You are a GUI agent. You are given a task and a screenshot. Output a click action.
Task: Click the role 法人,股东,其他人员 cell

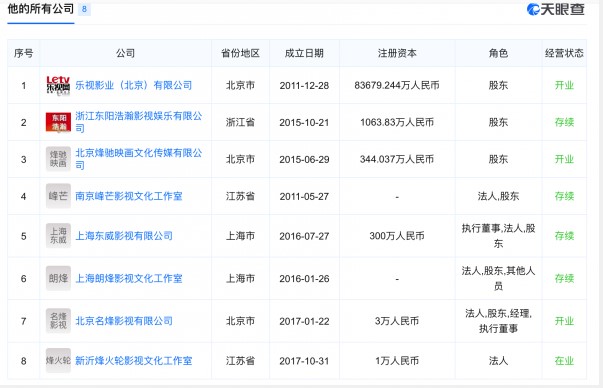pyautogui.click(x=498, y=278)
